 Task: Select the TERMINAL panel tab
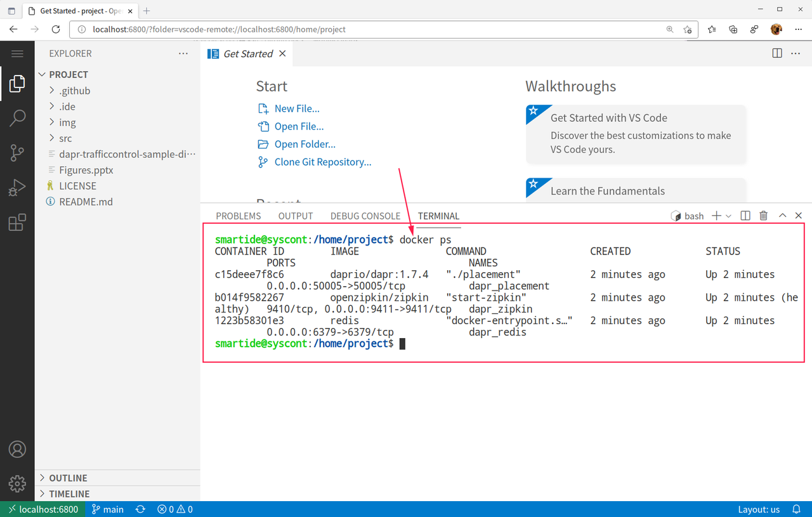(x=438, y=216)
